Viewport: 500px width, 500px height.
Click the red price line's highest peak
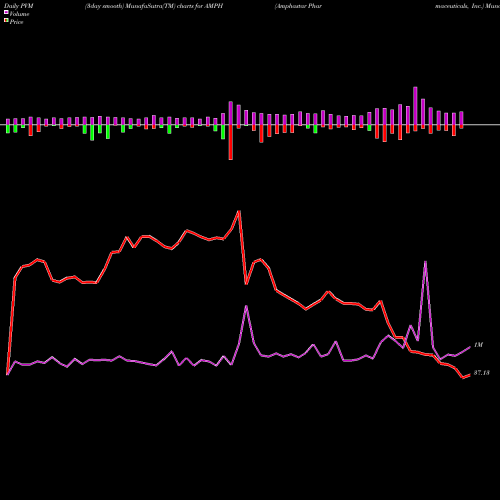239,211
